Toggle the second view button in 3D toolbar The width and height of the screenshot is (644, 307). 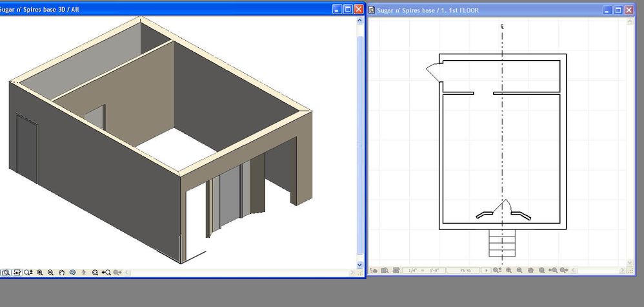[17, 273]
